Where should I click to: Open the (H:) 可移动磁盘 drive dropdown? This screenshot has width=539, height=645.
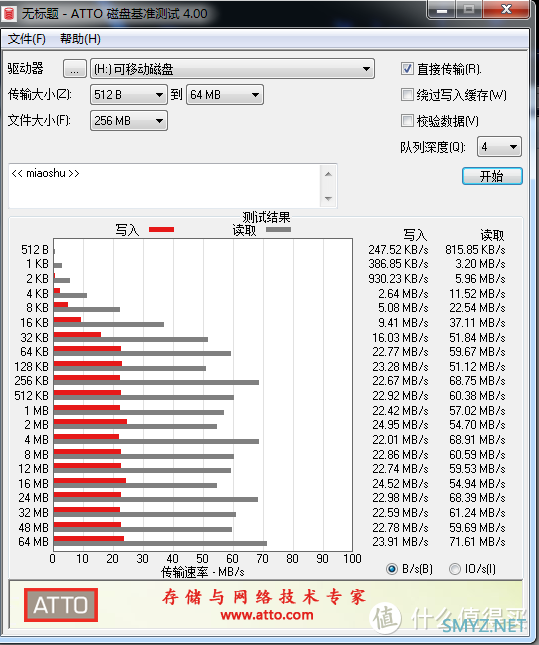point(232,69)
